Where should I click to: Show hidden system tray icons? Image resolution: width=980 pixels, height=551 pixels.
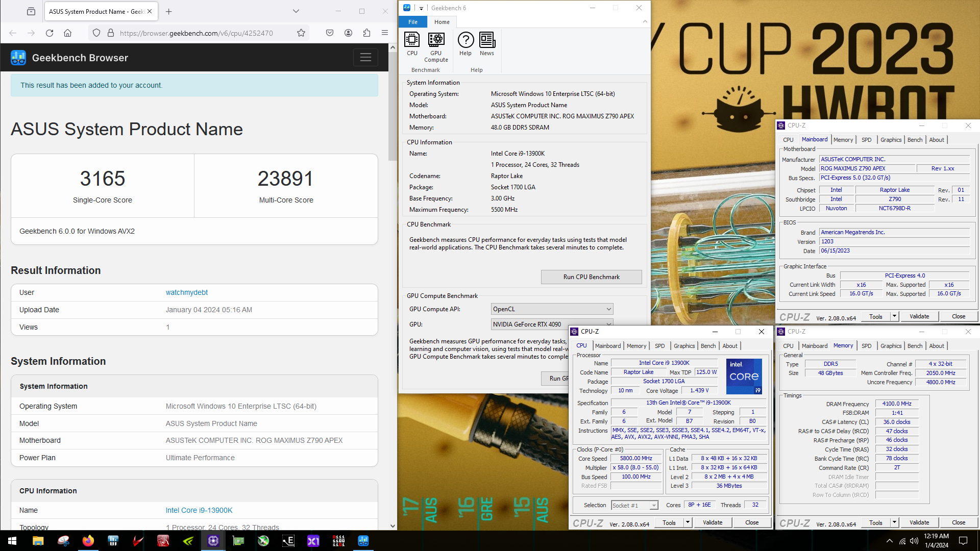(x=890, y=541)
